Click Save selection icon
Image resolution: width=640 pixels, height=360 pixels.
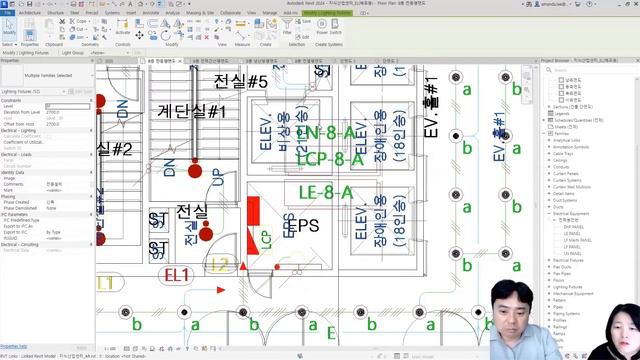point(303,21)
